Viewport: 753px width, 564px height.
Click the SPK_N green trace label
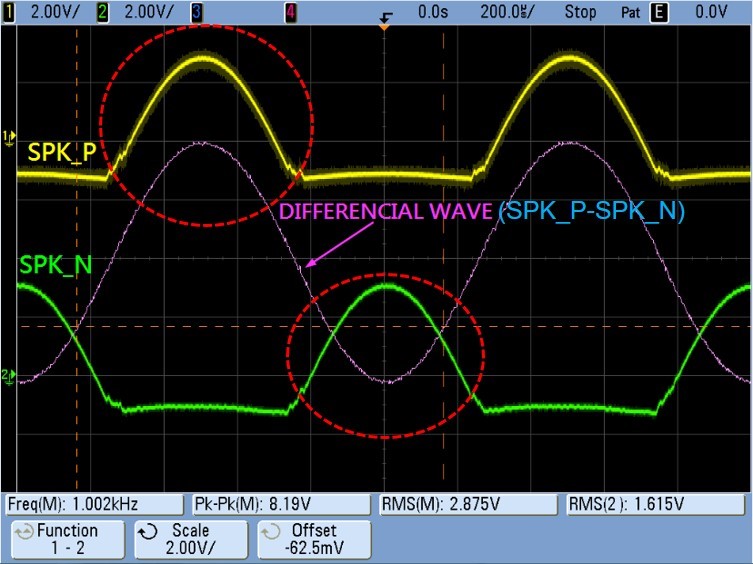click(x=56, y=265)
